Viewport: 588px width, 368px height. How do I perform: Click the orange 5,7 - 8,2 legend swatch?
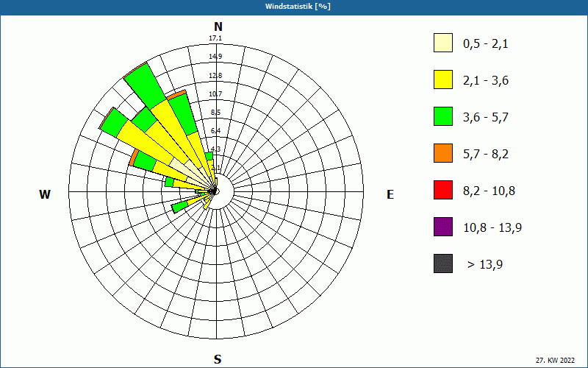pos(443,153)
